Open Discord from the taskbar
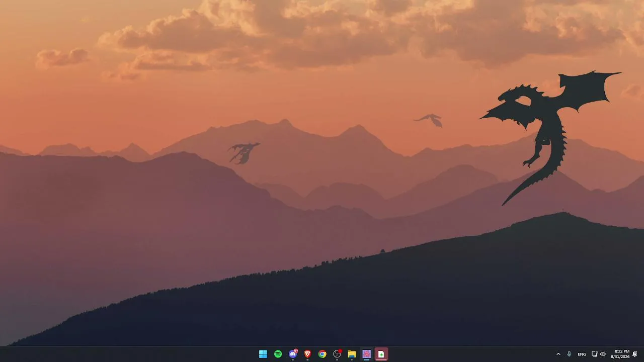The height and width of the screenshot is (362, 644). (x=293, y=354)
